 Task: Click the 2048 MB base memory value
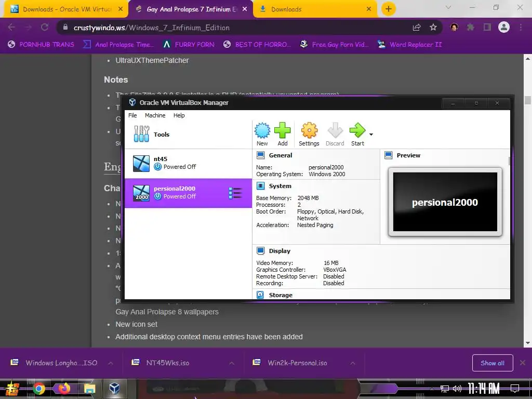click(308, 198)
